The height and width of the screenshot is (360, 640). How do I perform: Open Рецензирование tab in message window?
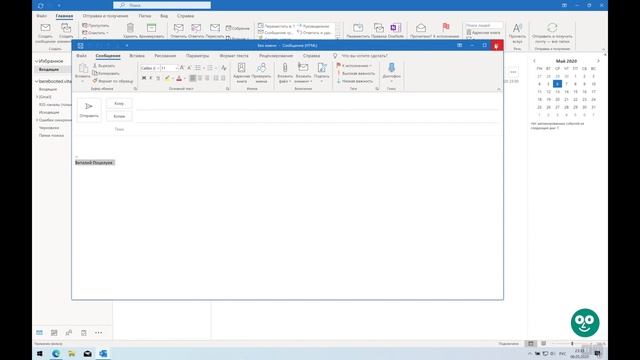[x=276, y=56]
